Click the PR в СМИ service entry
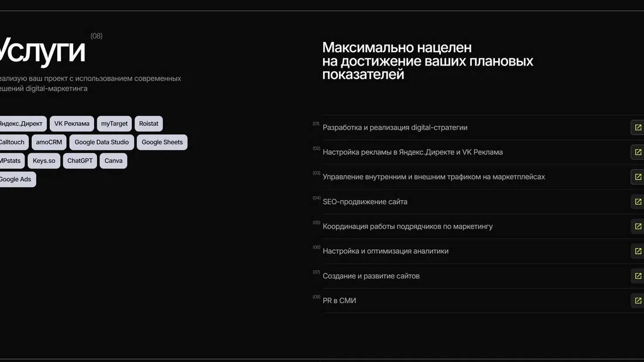This screenshot has width=644, height=362. pyautogui.click(x=340, y=300)
